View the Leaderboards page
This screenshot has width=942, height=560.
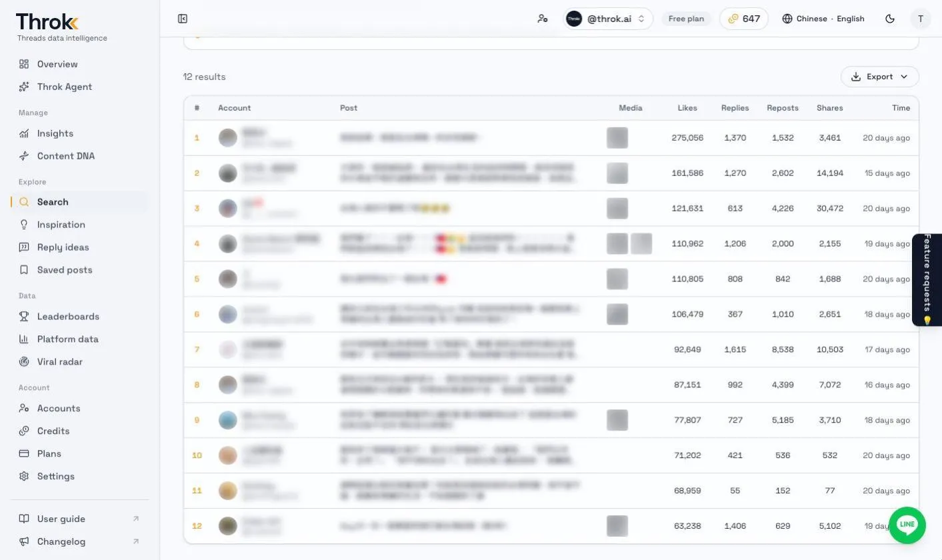(80, 317)
